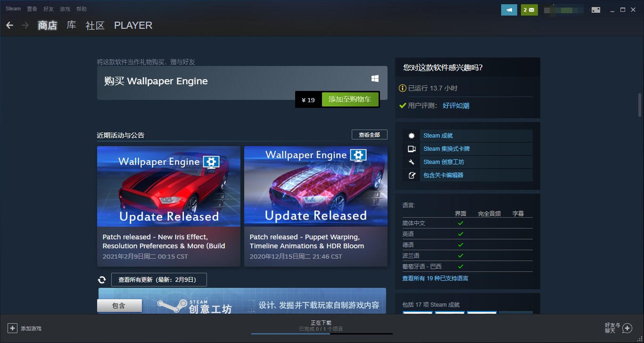Click the green checkmark beside 用户评测

403,106
